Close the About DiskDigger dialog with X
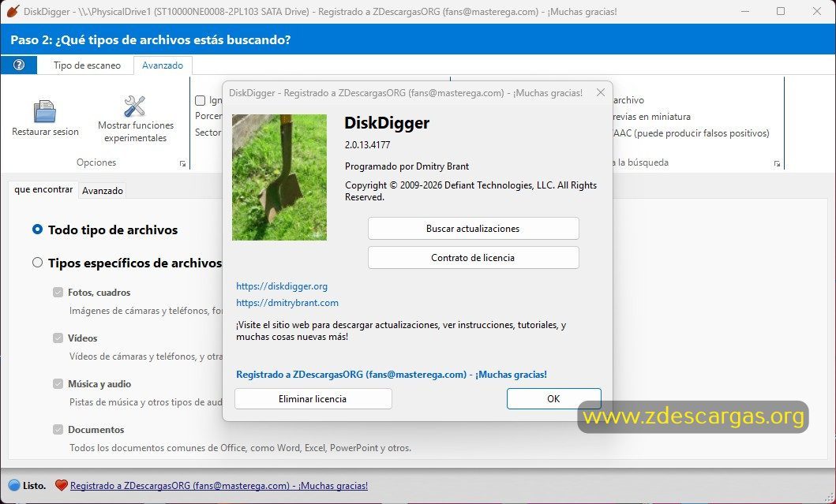This screenshot has width=836, height=504. 601,93
